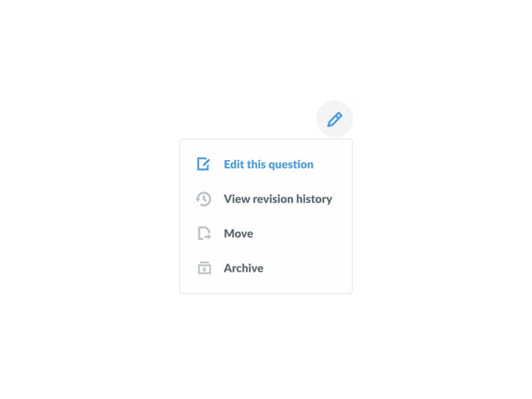Tap the box with down arrow icon
Screen dimensions: 532x399
[x=204, y=268]
